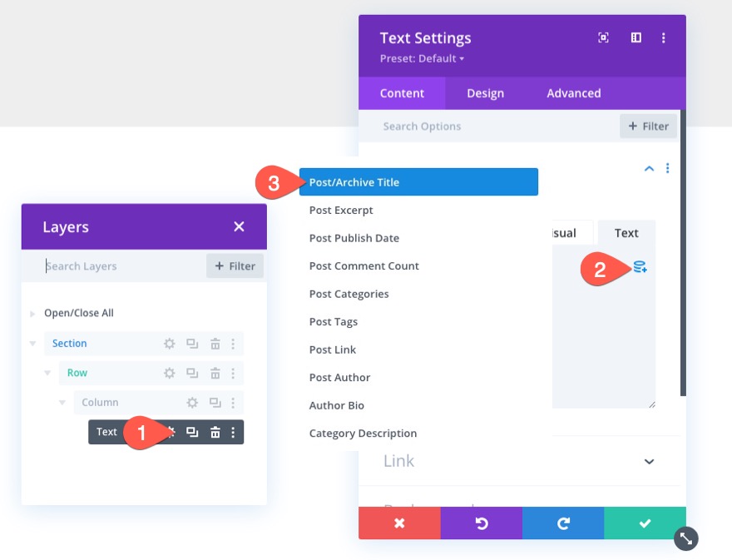732x560 pixels.
Task: Focus the Search Layers field
Action: click(x=115, y=266)
